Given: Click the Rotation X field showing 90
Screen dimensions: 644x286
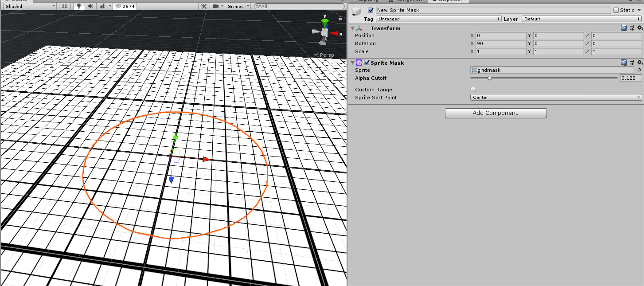Looking at the screenshot, I should pos(501,43).
